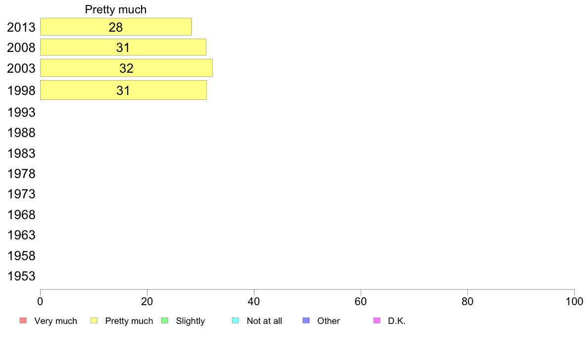The height and width of the screenshot is (364, 588).
Task: Click the Not at all legend text
Action: (x=264, y=321)
